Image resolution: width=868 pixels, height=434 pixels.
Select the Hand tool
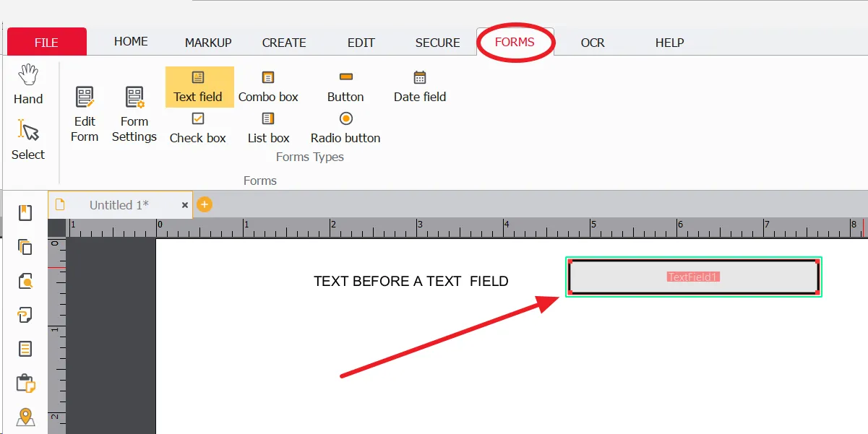[x=28, y=84]
